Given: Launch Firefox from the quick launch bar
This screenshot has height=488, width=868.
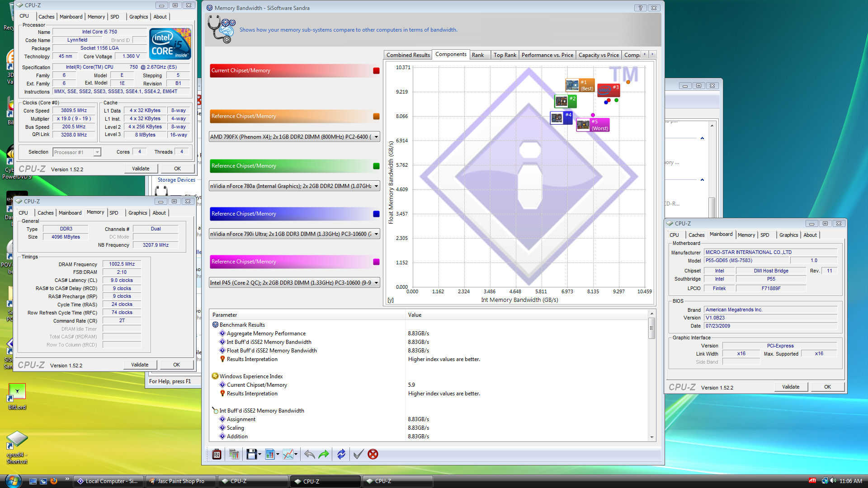Looking at the screenshot, I should tap(54, 481).
